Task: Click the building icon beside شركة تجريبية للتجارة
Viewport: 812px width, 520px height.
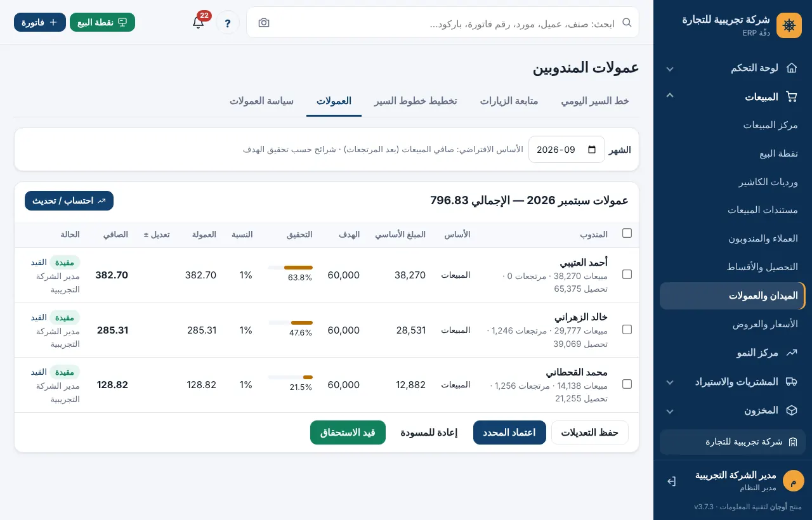Action: [793, 442]
